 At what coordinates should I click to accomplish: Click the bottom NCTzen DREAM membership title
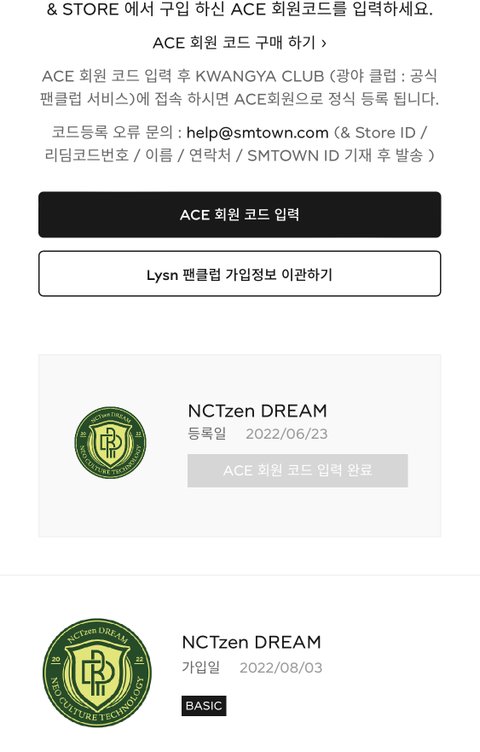tap(251, 642)
